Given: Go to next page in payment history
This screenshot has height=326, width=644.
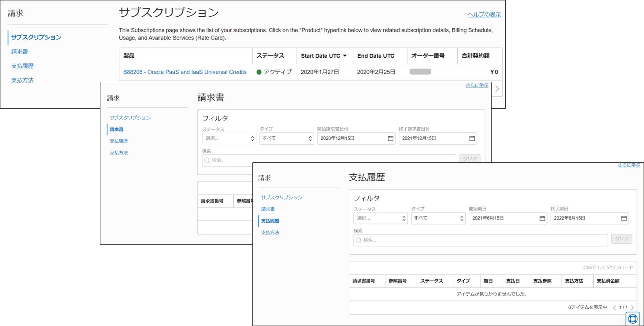Looking at the screenshot, I should click(633, 308).
